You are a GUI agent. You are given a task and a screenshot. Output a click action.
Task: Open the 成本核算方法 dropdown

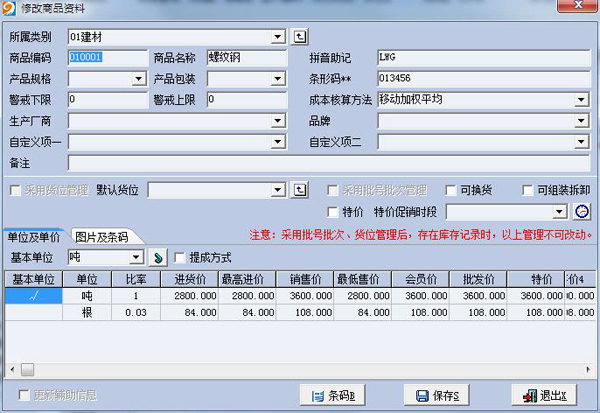pyautogui.click(x=581, y=100)
